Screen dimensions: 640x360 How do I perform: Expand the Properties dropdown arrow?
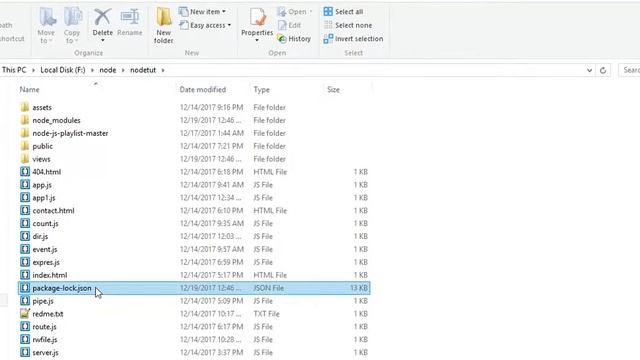257,40
